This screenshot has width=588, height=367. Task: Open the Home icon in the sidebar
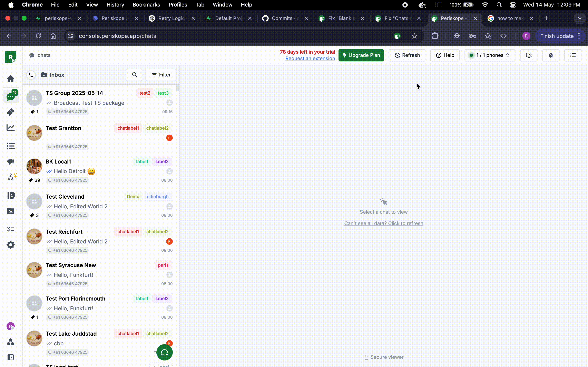tap(10, 78)
